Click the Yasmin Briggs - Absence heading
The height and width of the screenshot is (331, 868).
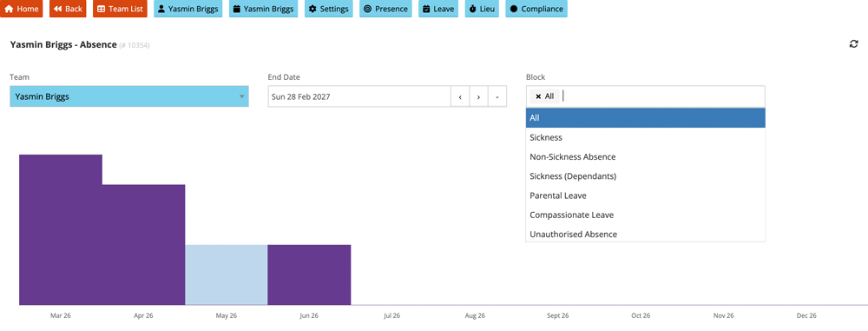tap(63, 44)
